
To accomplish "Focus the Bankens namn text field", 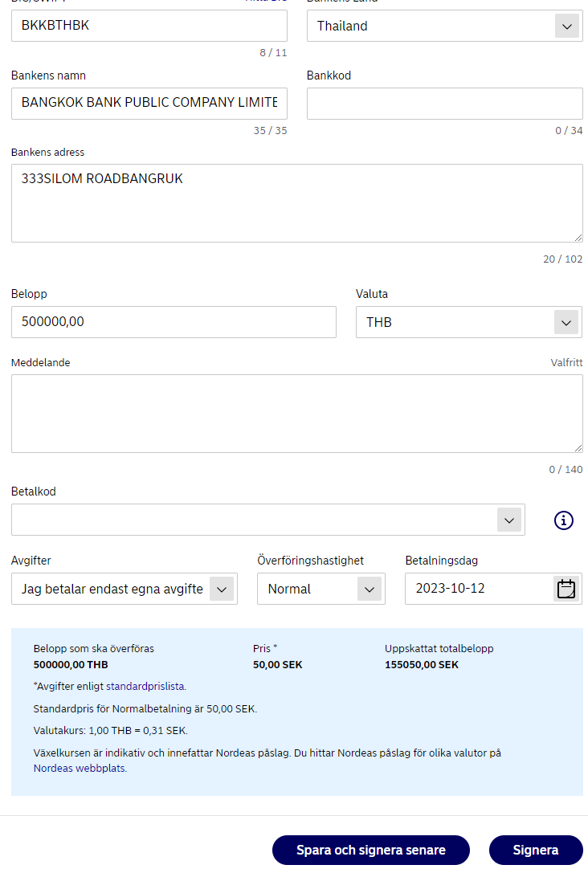I will (149, 103).
